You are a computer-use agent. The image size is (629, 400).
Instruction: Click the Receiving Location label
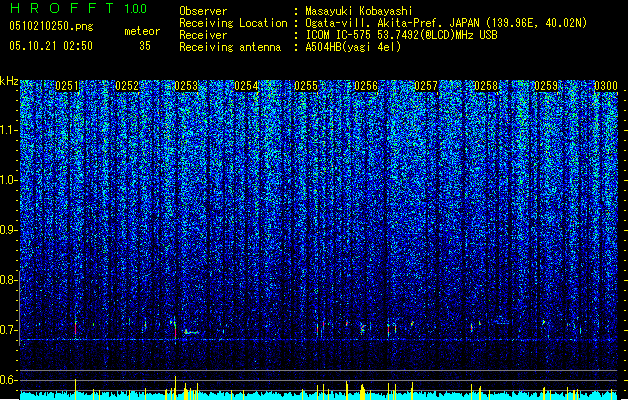coord(233,23)
